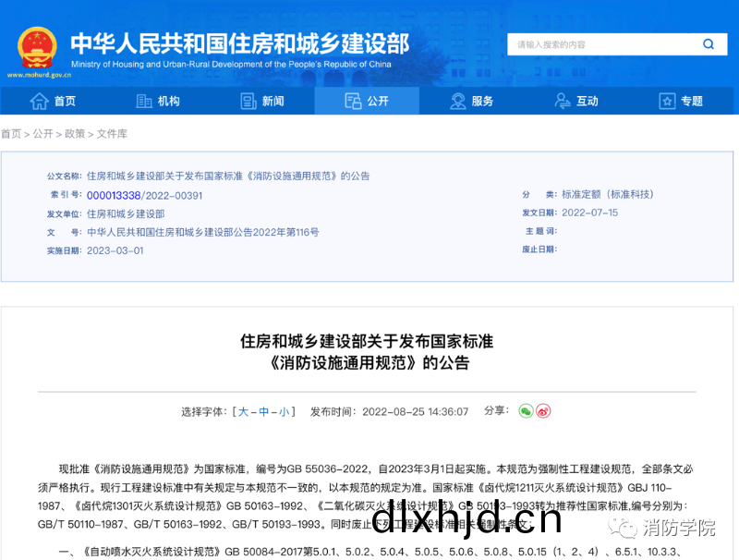The height and width of the screenshot is (560, 739).
Task: Click the article headline 《消防设施通用规范》的公告
Action: click(x=369, y=362)
